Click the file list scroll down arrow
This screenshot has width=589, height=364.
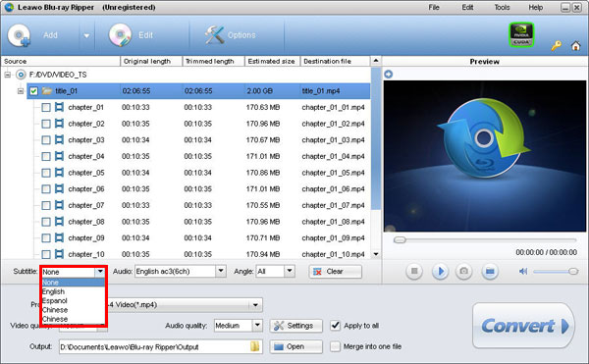click(x=376, y=254)
